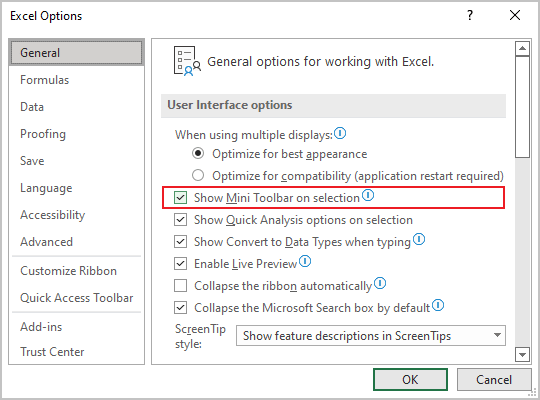540x400 pixels.
Task: Click the scrollbar up arrow
Action: [x=522, y=48]
